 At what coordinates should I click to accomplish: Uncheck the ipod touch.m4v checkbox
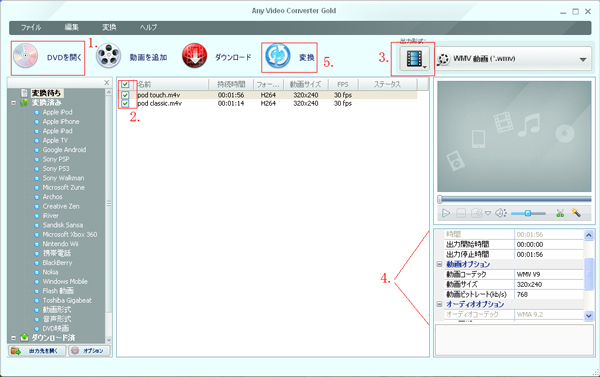tap(125, 95)
